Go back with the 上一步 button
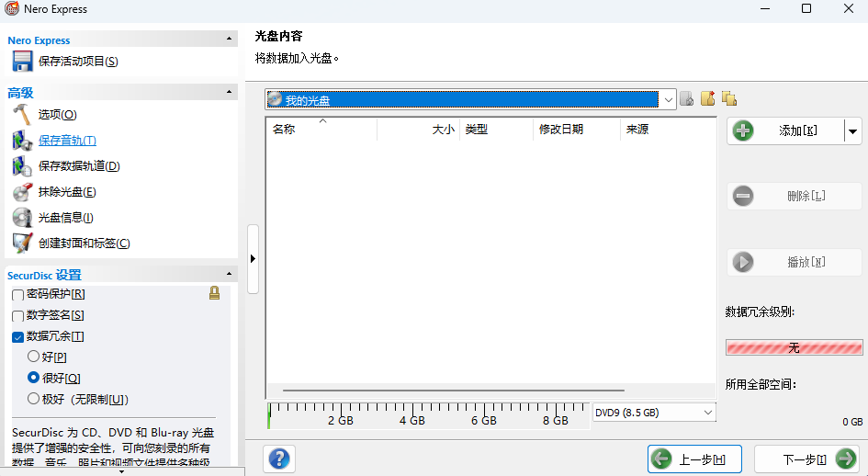Image resolution: width=868 pixels, height=476 pixels. pos(694,459)
